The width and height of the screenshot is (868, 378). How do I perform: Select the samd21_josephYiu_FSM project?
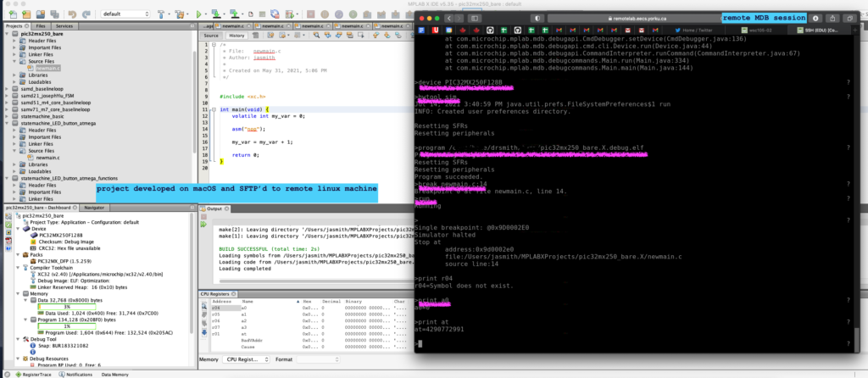[47, 96]
